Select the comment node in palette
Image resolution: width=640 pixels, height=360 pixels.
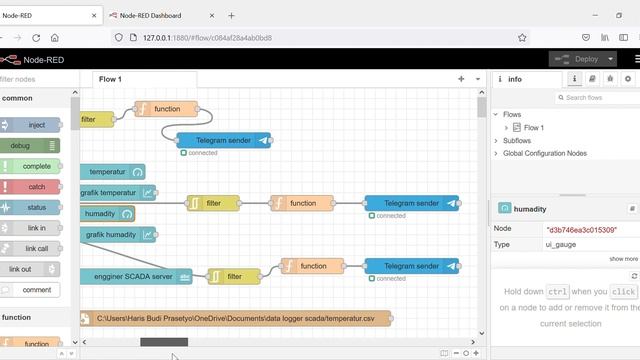point(30,290)
